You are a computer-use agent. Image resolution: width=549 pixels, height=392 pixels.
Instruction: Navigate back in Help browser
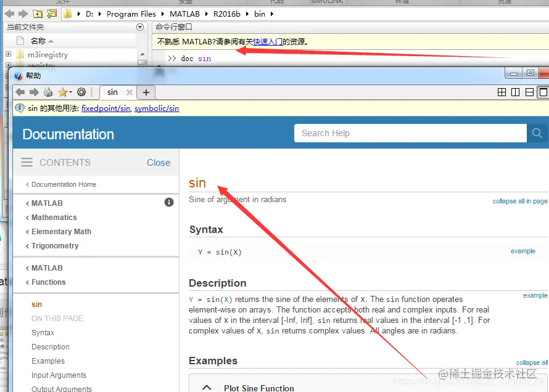tap(20, 92)
